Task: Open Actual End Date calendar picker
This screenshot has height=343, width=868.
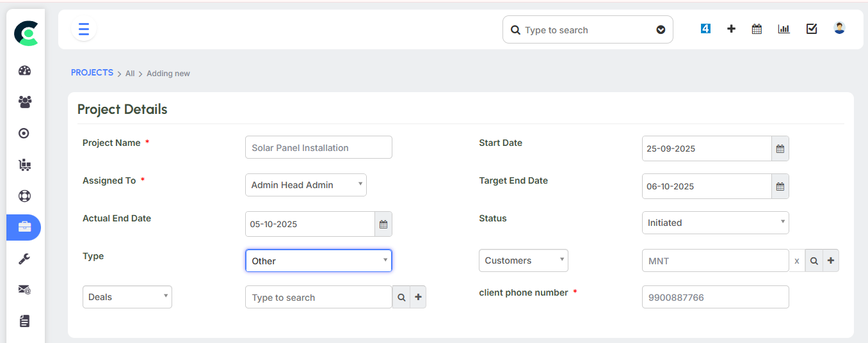Action: pyautogui.click(x=383, y=224)
